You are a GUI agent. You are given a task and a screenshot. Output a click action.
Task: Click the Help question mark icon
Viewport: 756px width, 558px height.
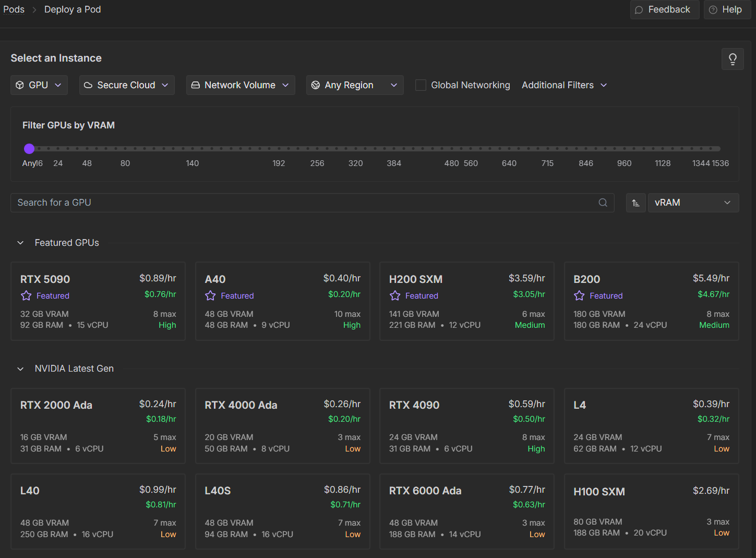(x=713, y=10)
